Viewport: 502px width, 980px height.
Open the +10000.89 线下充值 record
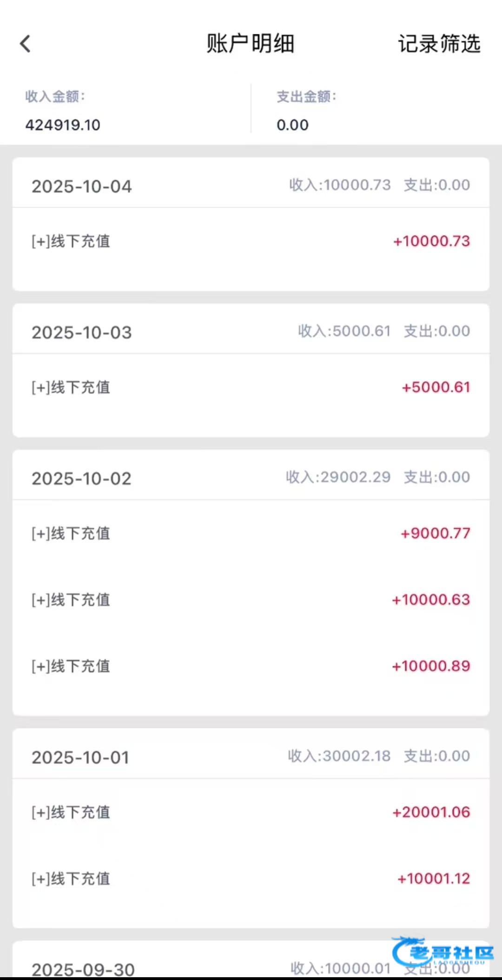pyautogui.click(x=251, y=666)
